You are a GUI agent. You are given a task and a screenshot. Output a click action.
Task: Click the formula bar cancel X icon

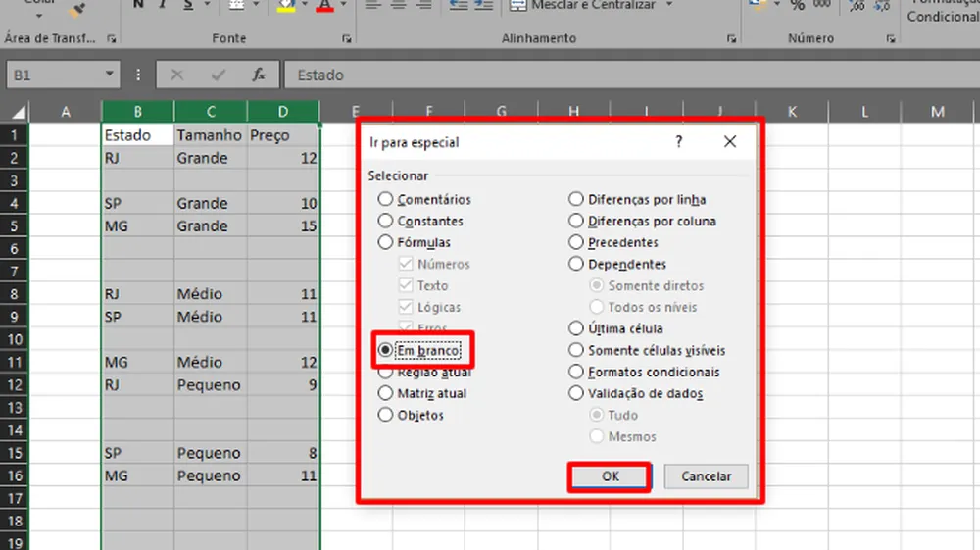tap(176, 75)
